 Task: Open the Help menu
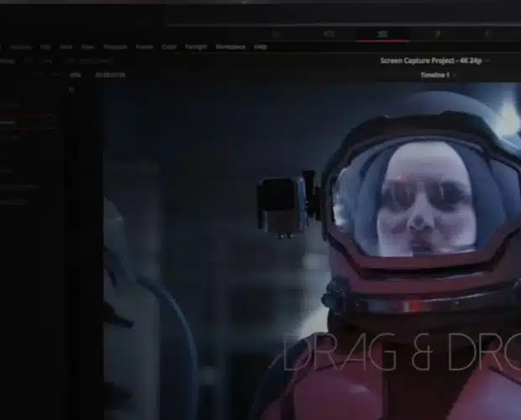(x=260, y=47)
